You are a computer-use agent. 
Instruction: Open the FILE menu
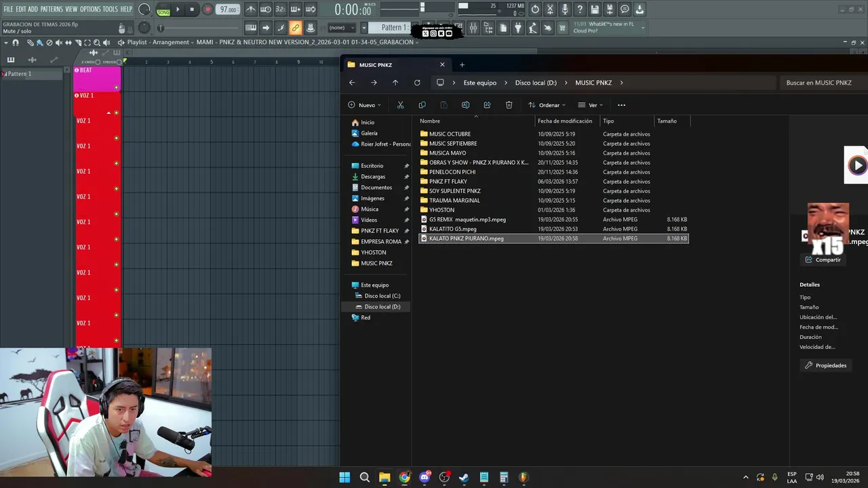point(8,9)
